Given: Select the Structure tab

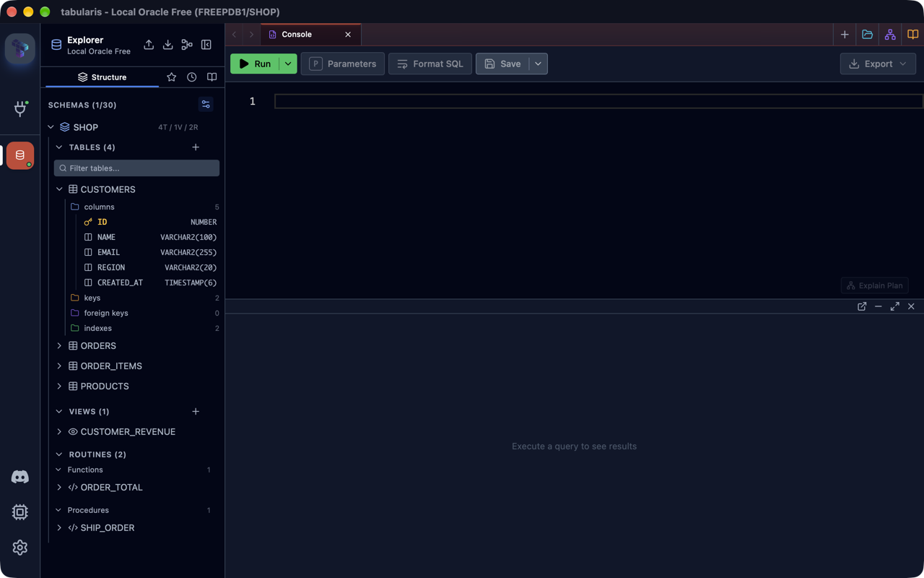Looking at the screenshot, I should [x=102, y=77].
